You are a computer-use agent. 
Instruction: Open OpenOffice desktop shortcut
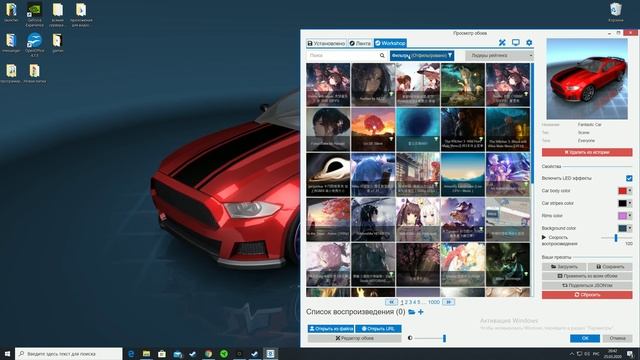click(35, 44)
